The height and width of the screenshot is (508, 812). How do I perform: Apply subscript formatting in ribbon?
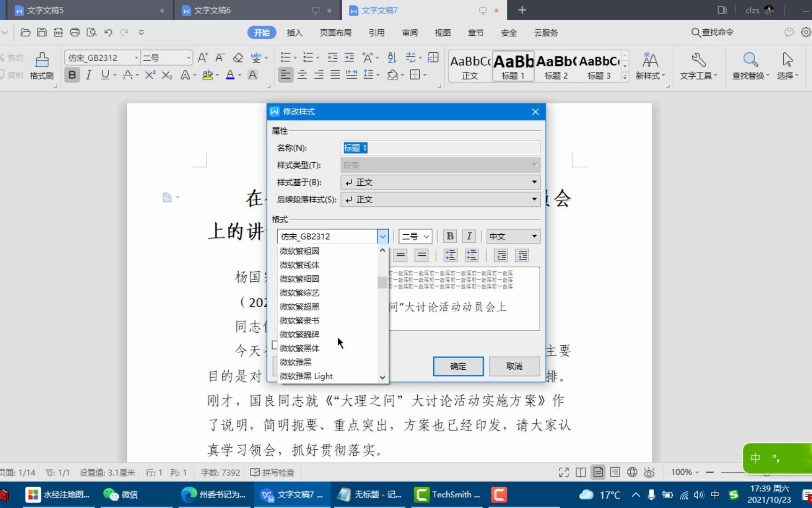click(167, 75)
